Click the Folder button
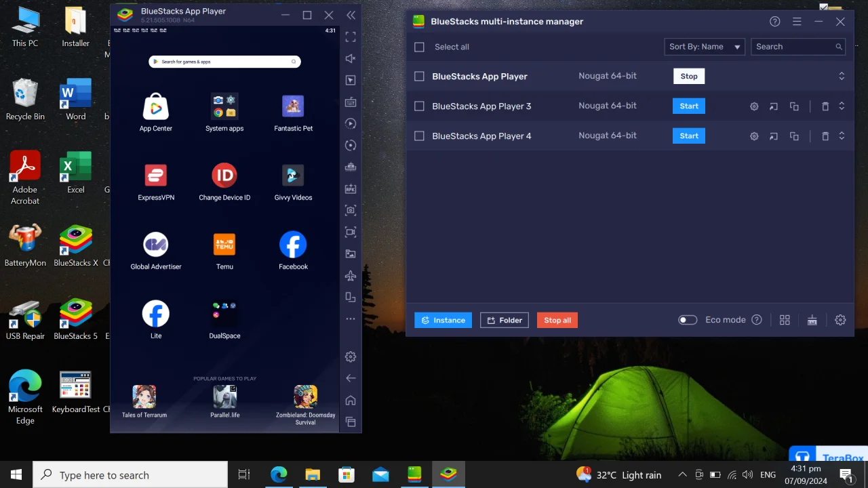Screen dimensions: 868x488 coord(504,320)
